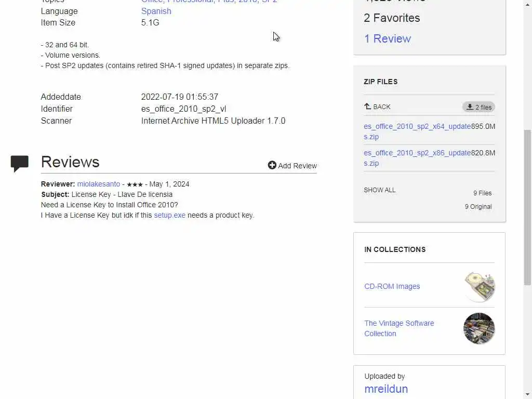
Task: Download es_office_2010_sp2_x64_updates.zip
Action: (x=417, y=131)
